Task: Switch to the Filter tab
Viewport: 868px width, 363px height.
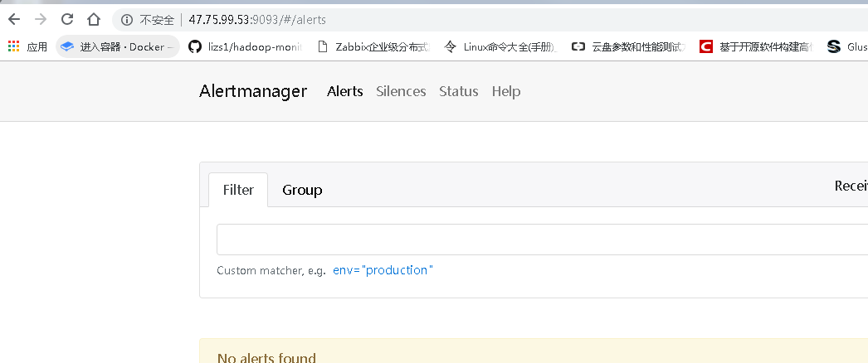Action: (238, 190)
